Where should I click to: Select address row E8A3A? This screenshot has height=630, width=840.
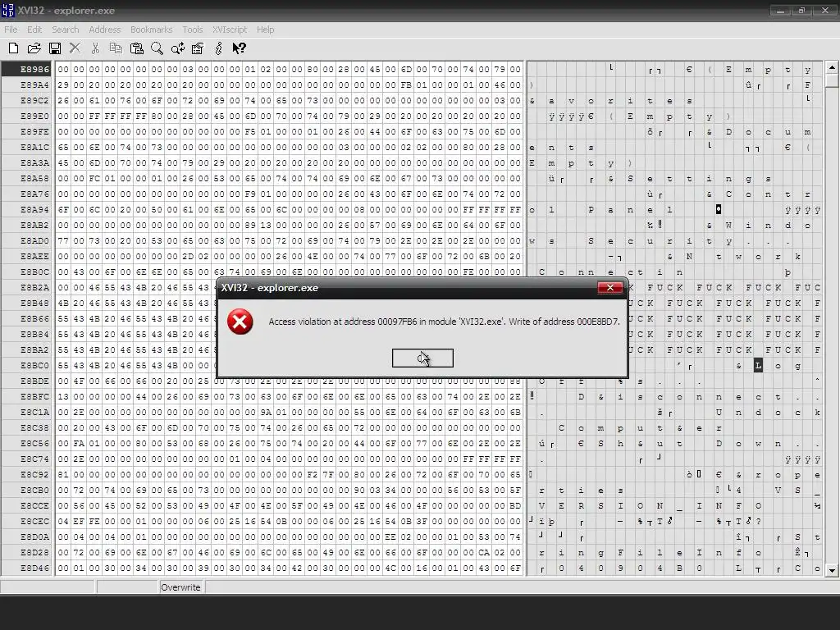[x=28, y=162]
